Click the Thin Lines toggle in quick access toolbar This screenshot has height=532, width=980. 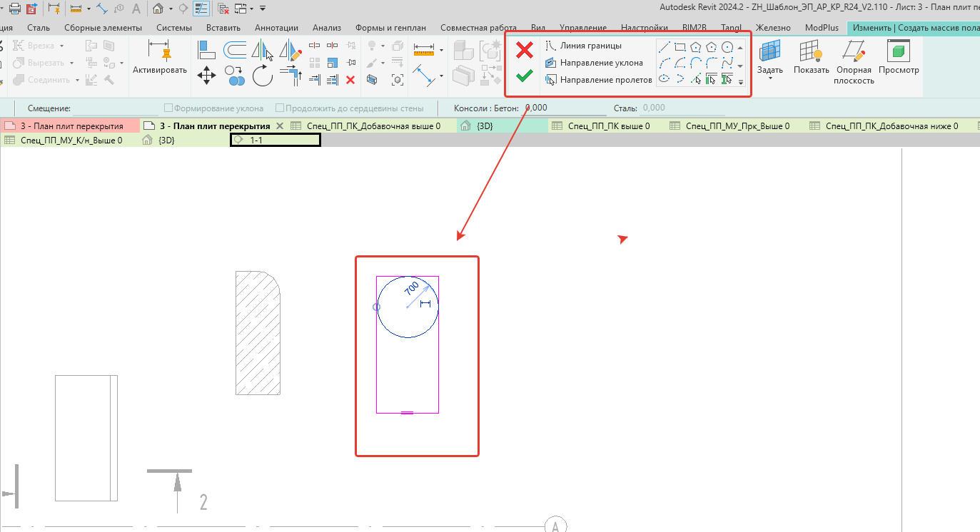(202, 9)
